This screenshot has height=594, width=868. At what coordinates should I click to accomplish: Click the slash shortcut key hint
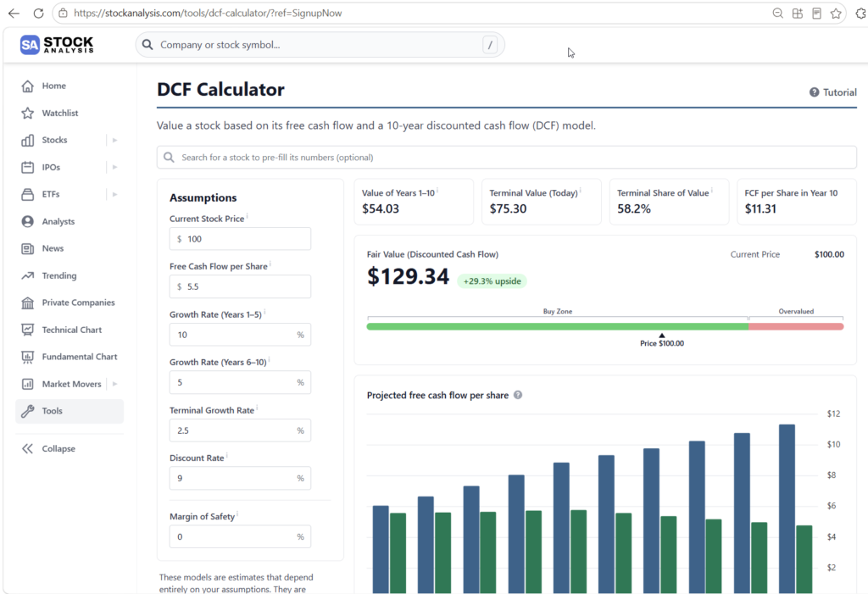click(x=490, y=45)
